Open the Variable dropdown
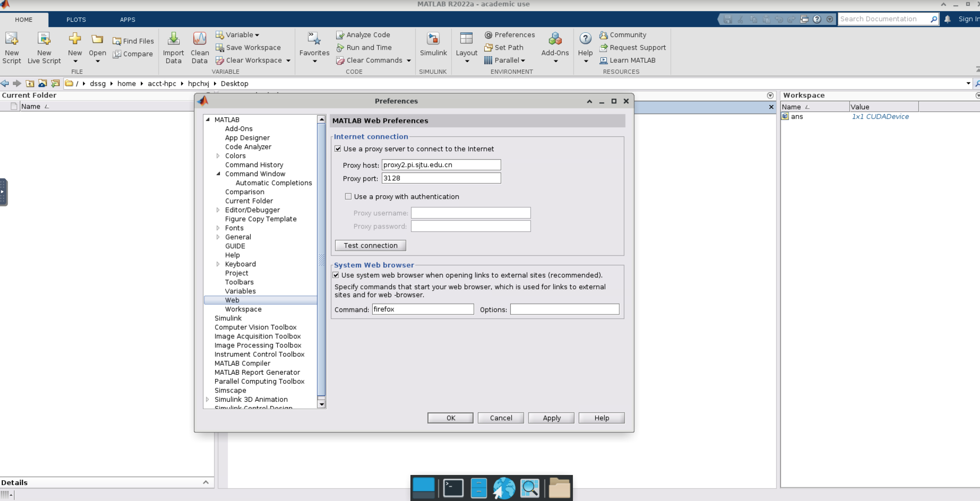This screenshot has width=980, height=501. 237,35
